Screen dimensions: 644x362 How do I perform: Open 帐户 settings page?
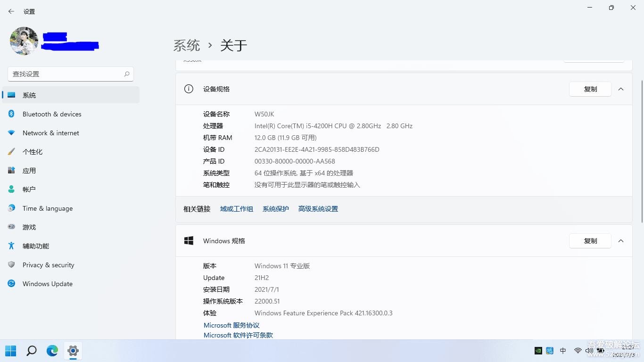click(x=71, y=189)
